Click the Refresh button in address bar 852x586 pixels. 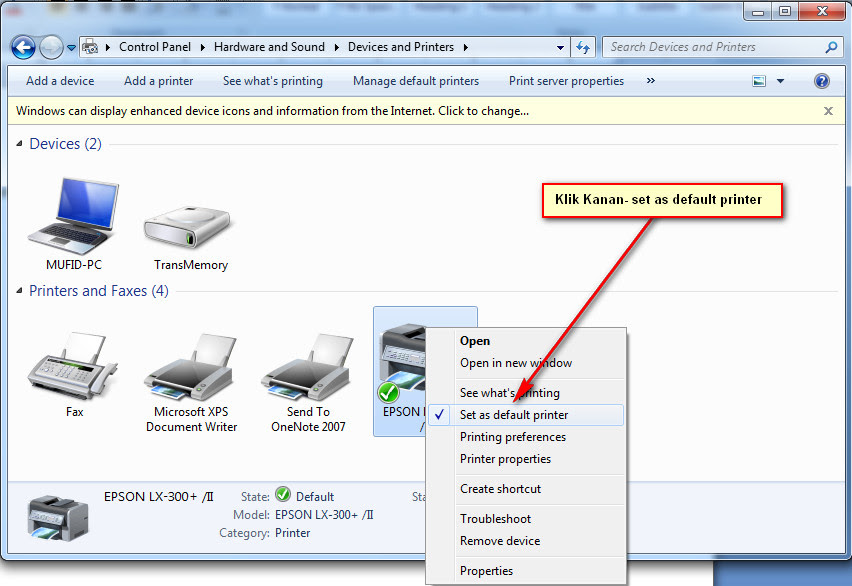(x=583, y=47)
